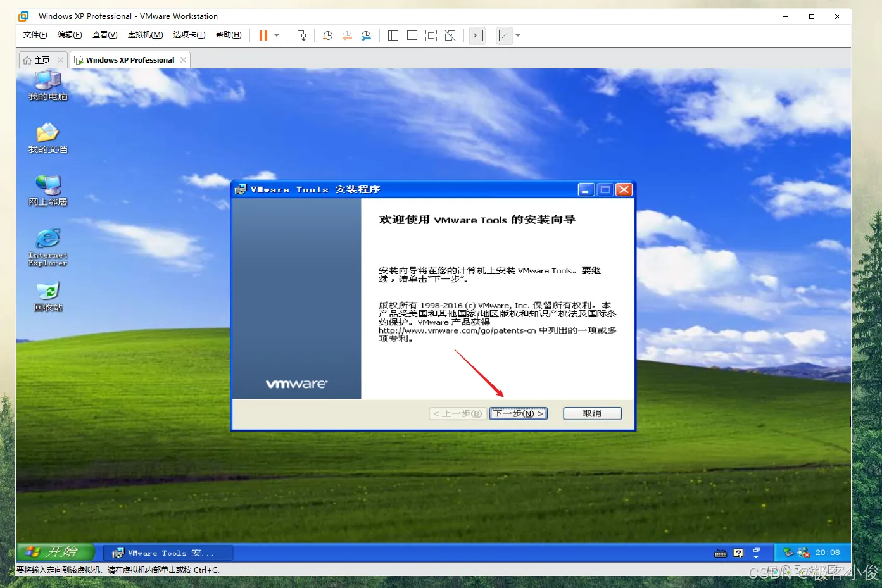Send Ctrl+Alt+Del to the virtual machine
Viewport: 882px width, 588px height.
coord(301,35)
